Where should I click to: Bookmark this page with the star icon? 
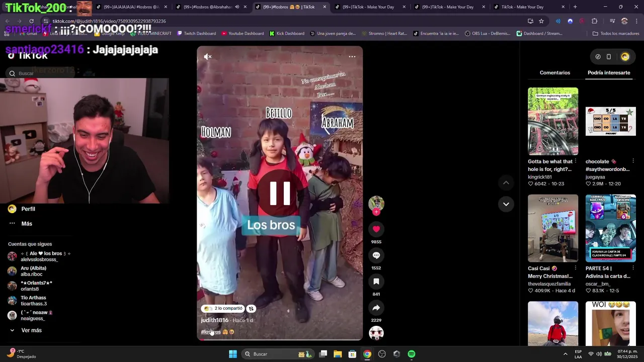pos(541,21)
